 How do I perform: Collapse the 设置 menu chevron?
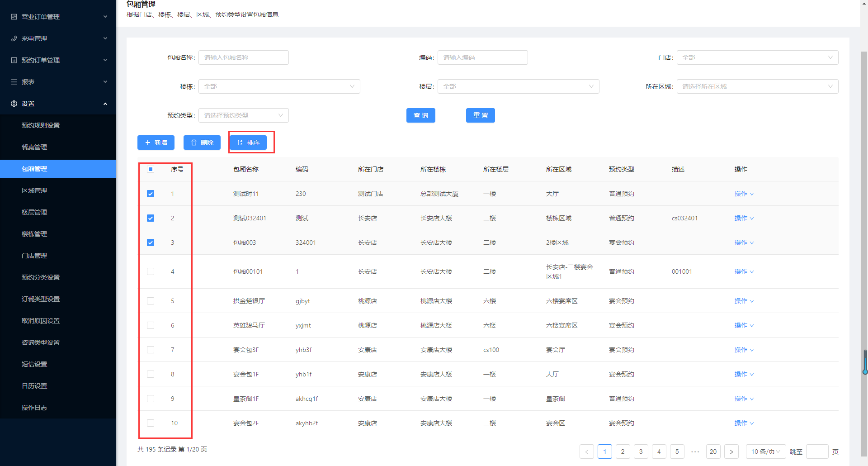105,104
